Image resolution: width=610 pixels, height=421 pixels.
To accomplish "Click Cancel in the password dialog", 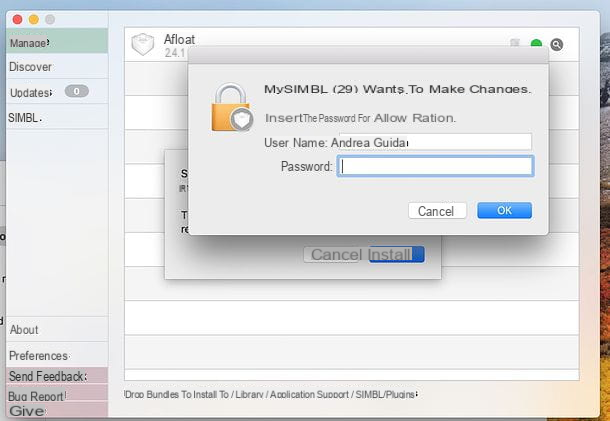I will pyautogui.click(x=437, y=211).
